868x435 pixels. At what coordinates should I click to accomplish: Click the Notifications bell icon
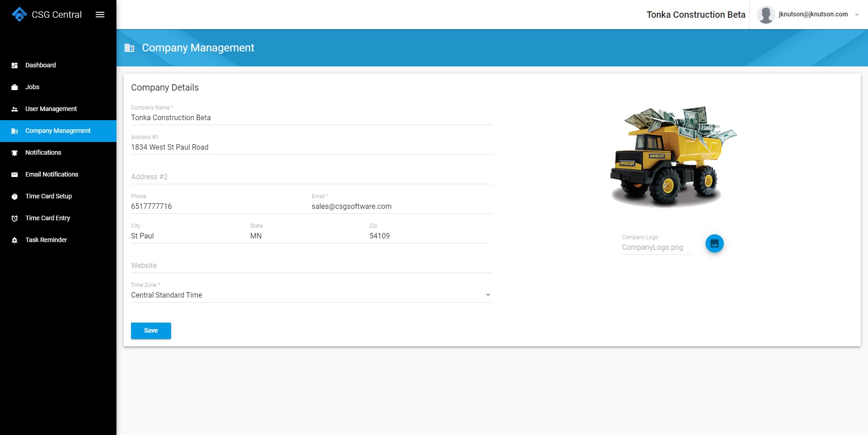pos(15,153)
